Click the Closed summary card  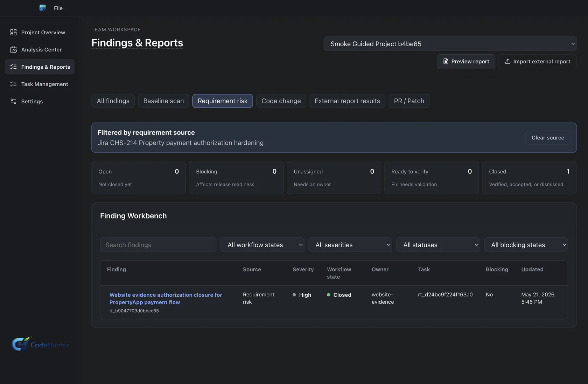529,177
